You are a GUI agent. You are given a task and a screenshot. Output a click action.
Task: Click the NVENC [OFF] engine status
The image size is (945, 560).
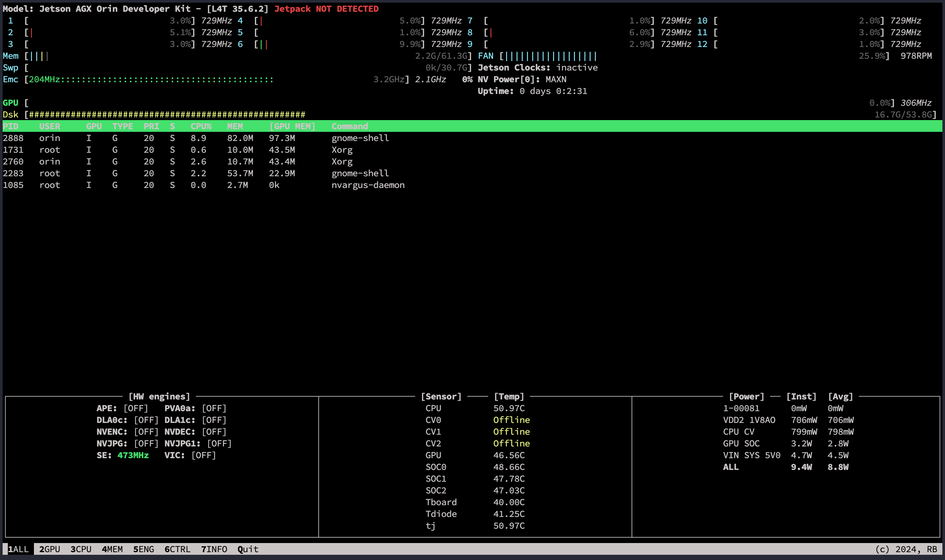[128, 432]
